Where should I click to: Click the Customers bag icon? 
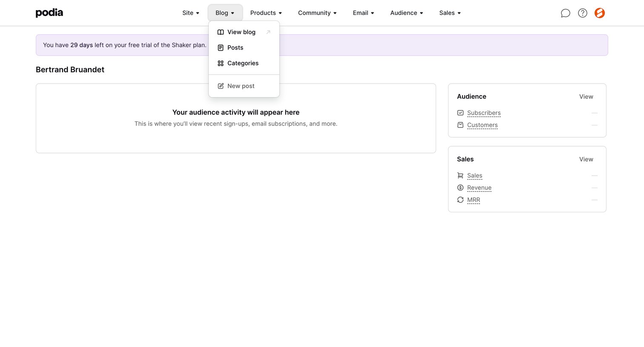460,125
